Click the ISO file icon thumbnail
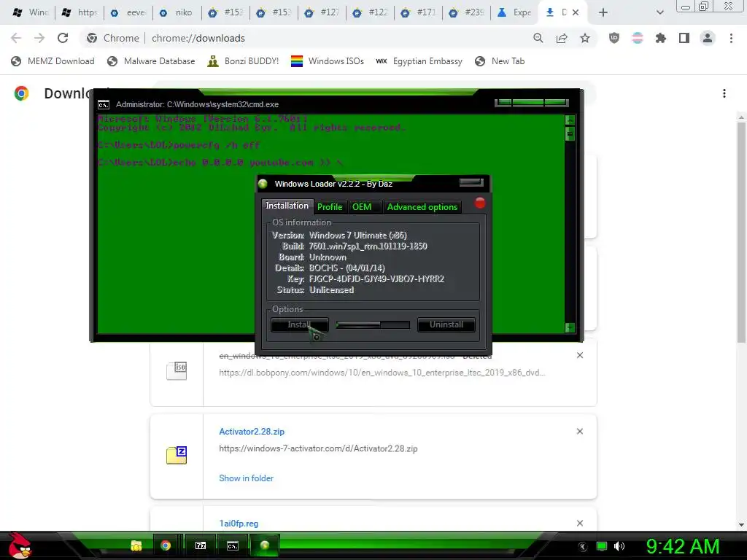 [x=177, y=371]
